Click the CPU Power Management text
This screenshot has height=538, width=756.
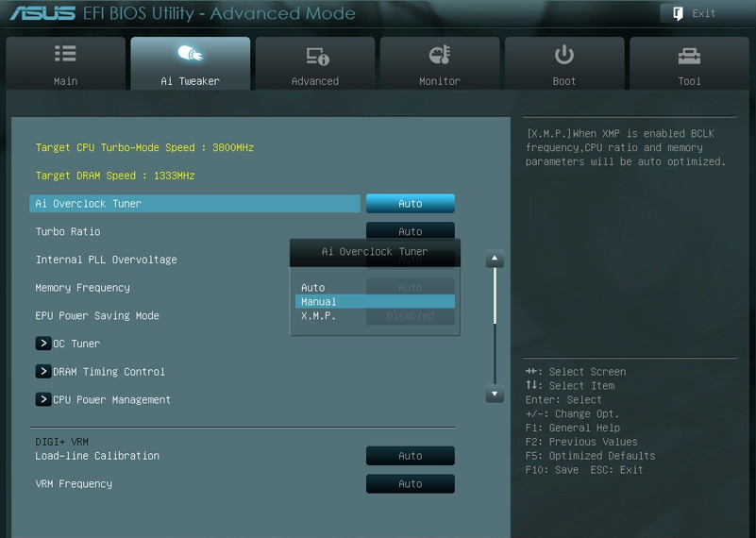(112, 399)
